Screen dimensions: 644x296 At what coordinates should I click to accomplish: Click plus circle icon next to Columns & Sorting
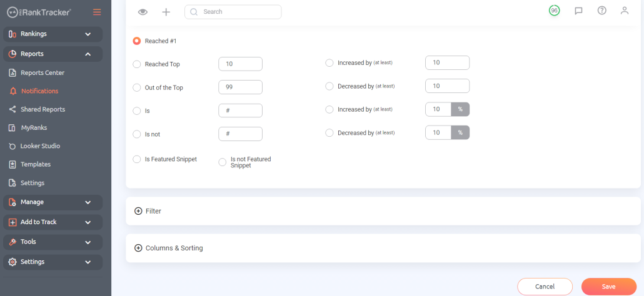click(x=138, y=248)
